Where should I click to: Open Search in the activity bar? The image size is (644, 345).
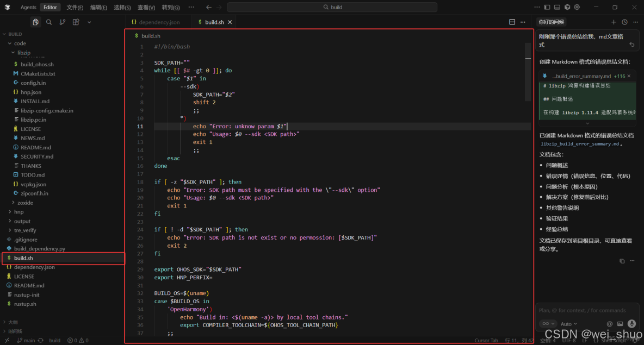point(48,22)
